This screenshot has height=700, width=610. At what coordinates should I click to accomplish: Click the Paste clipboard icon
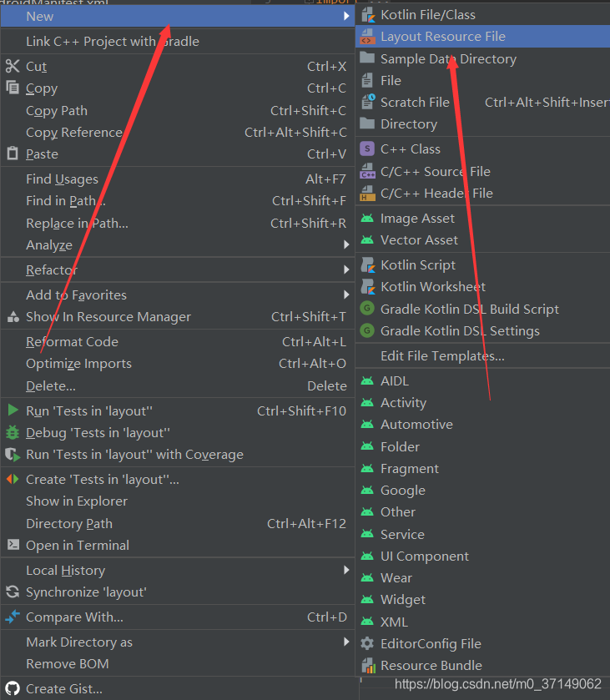tap(13, 154)
